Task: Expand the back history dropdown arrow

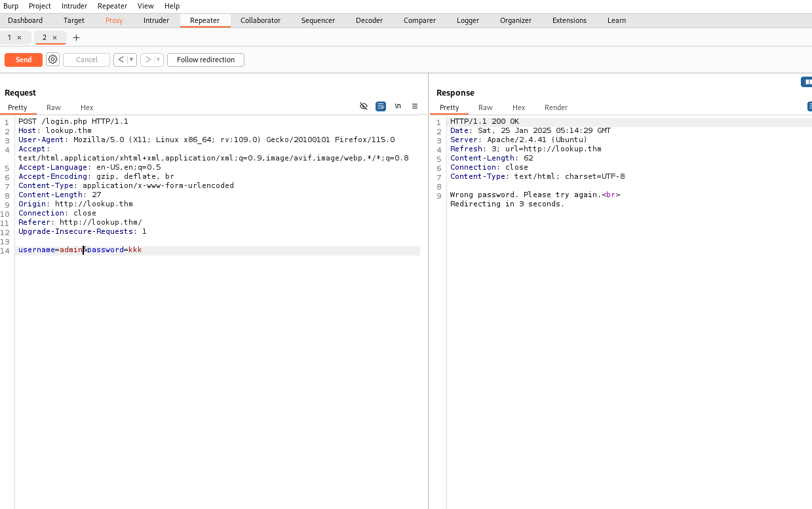Action: click(132, 60)
